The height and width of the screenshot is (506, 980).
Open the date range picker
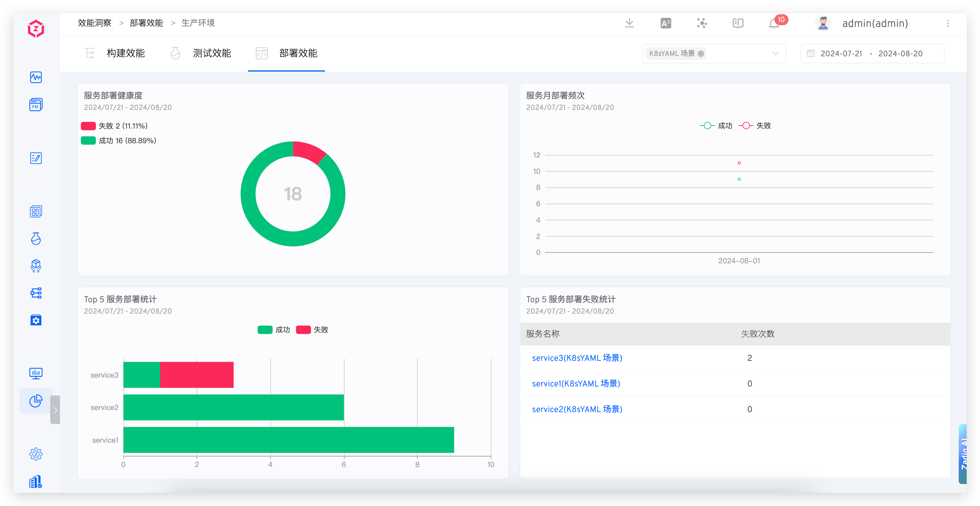tap(872, 53)
